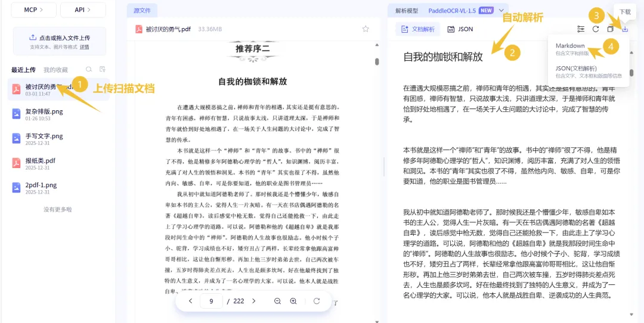Click the scroll-down arrow of source pane
This screenshot has width=644, height=323.
(x=377, y=321)
